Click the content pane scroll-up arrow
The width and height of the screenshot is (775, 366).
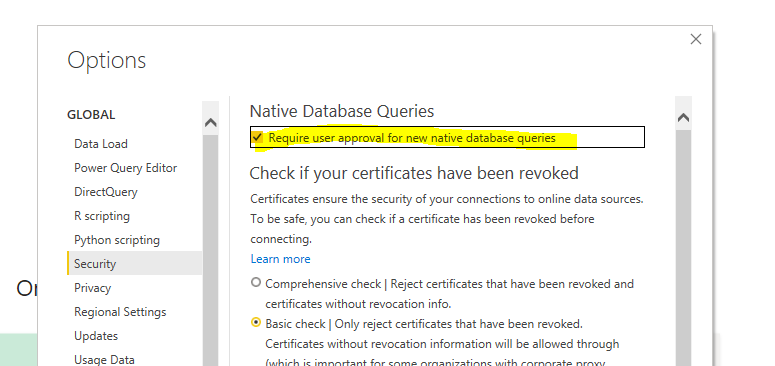[x=684, y=118]
